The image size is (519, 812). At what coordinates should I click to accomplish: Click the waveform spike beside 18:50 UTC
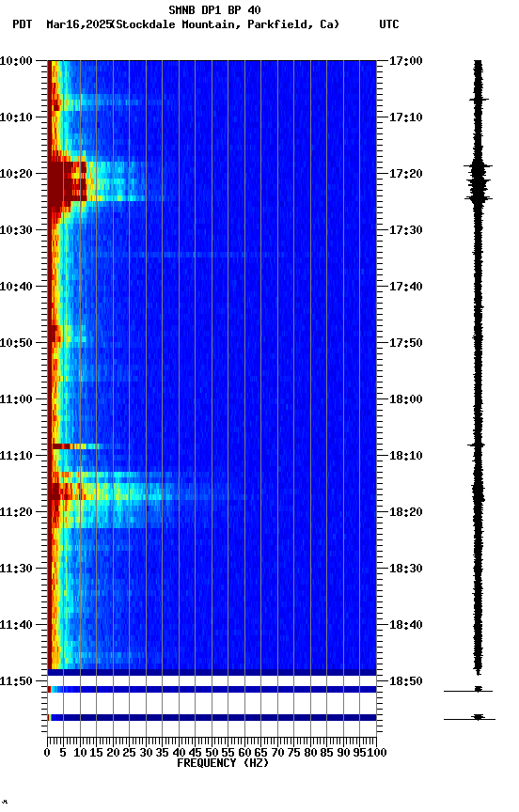point(469,690)
